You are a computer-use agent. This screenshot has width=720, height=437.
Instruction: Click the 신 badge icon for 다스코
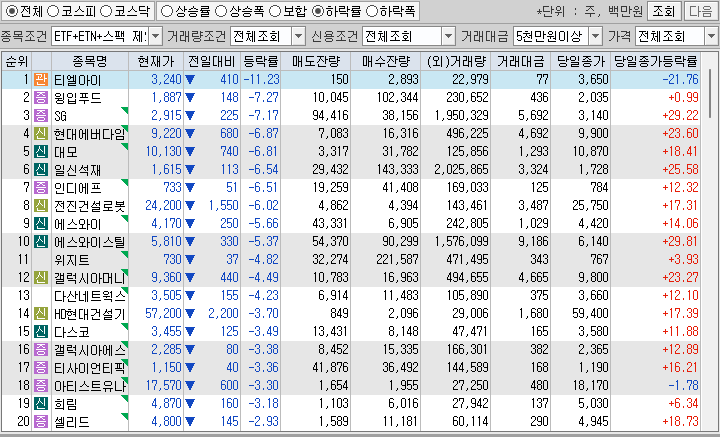click(x=41, y=332)
